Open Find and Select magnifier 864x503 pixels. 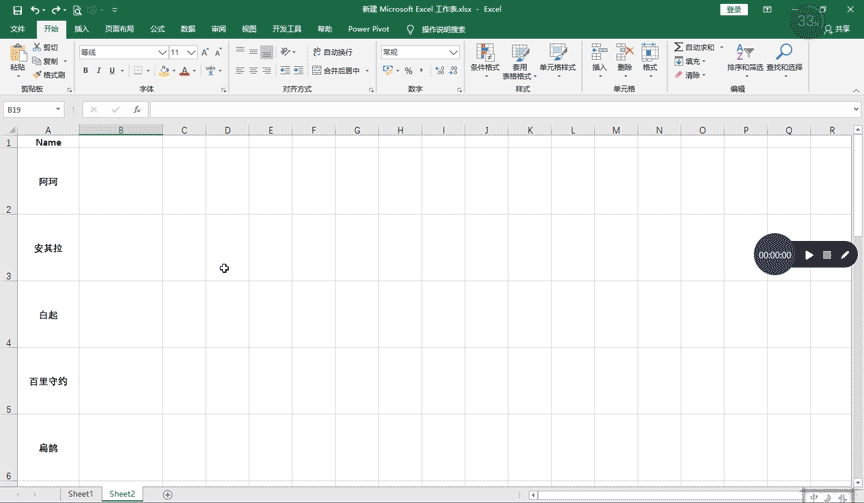coord(784,60)
